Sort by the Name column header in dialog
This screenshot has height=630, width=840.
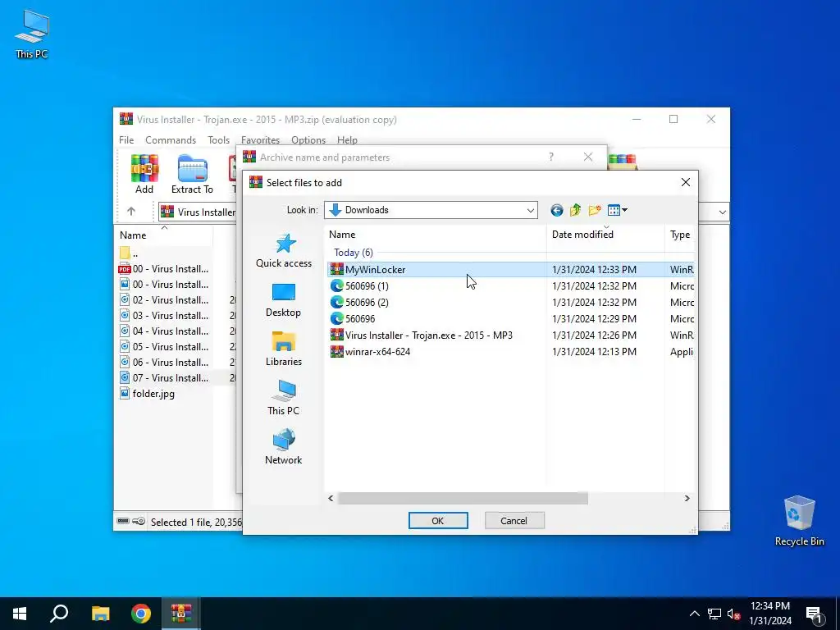click(436, 234)
